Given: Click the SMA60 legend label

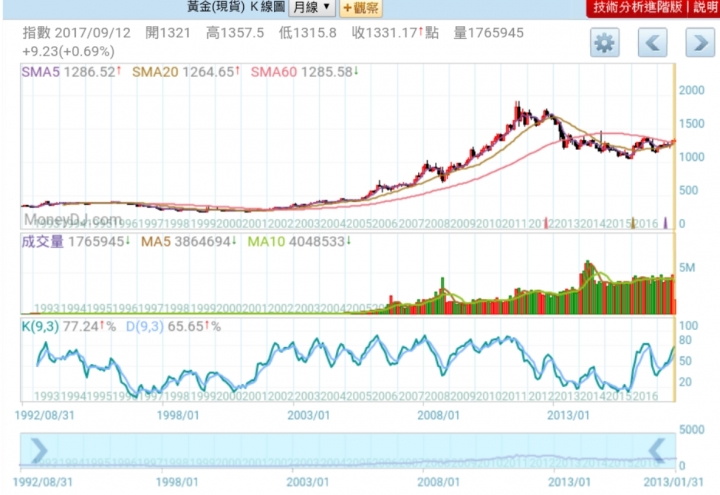Looking at the screenshot, I should pyautogui.click(x=274, y=72).
